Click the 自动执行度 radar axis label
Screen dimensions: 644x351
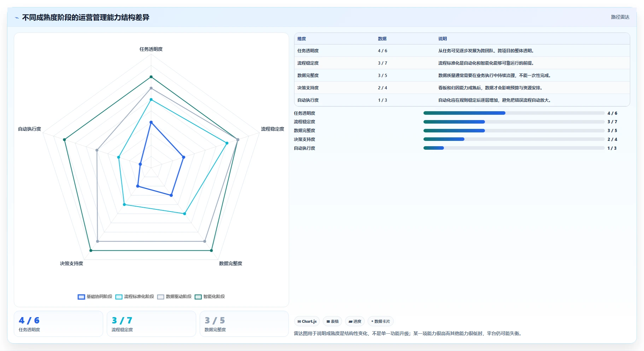(30, 129)
